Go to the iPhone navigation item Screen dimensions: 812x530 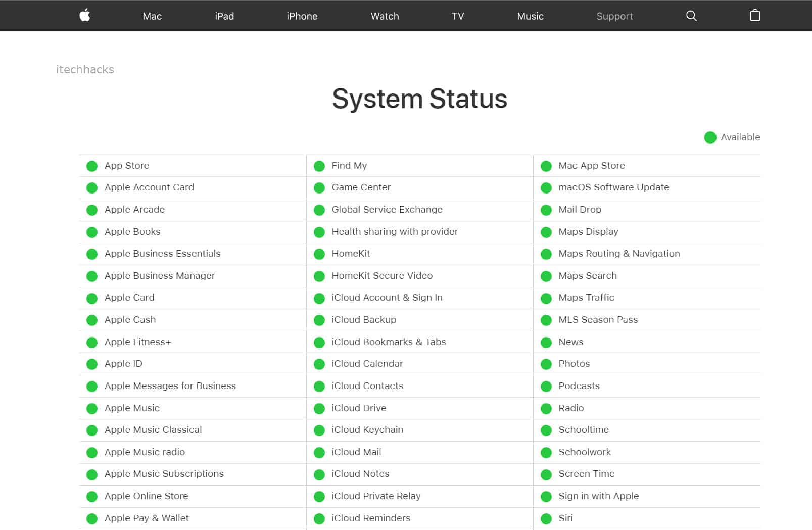pyautogui.click(x=302, y=16)
